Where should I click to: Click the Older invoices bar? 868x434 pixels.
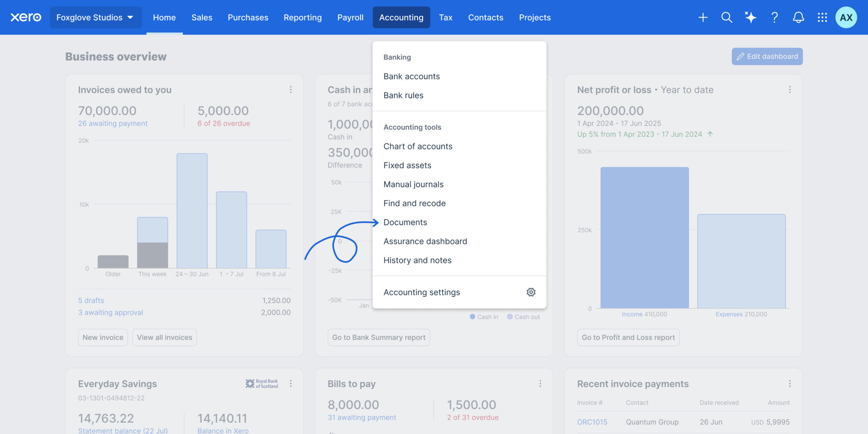[113, 262]
